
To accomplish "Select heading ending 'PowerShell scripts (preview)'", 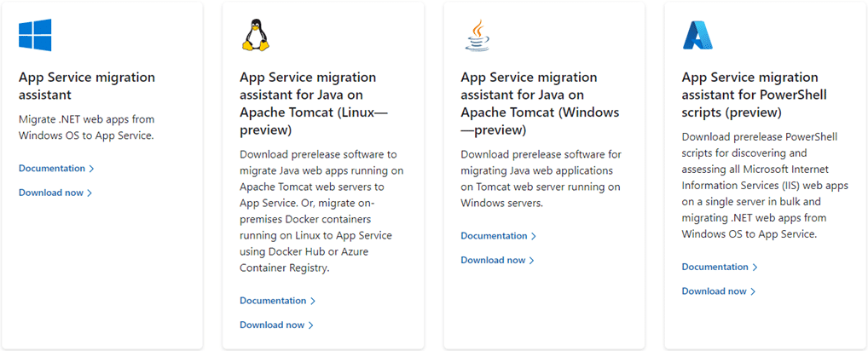I will 754,95.
